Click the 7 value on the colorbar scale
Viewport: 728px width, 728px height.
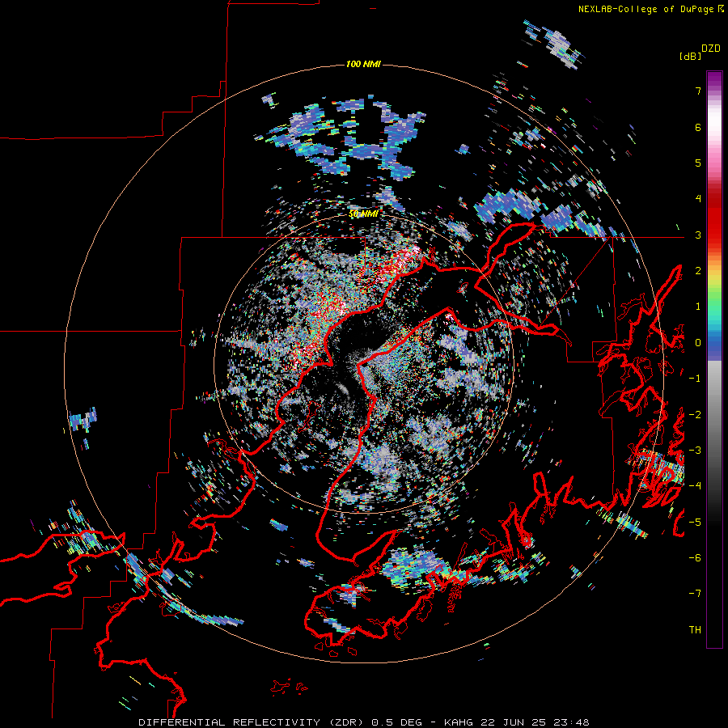698,91
